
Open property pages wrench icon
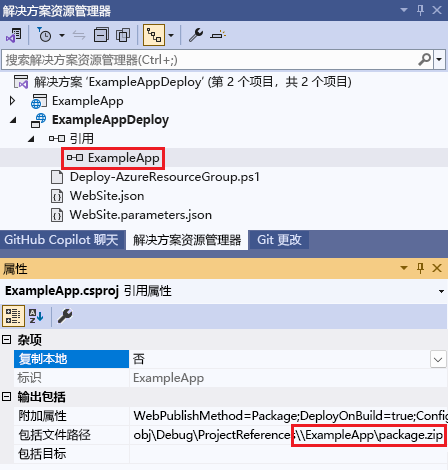click(65, 316)
